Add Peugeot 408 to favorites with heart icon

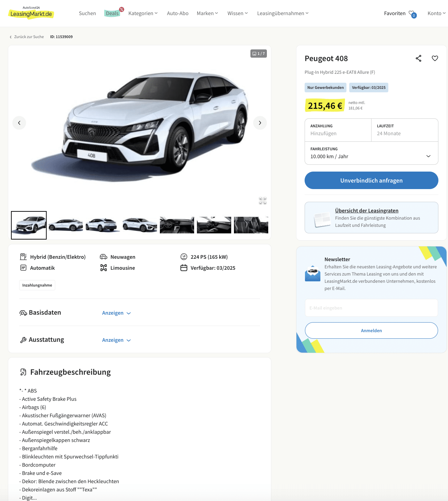[x=435, y=58]
